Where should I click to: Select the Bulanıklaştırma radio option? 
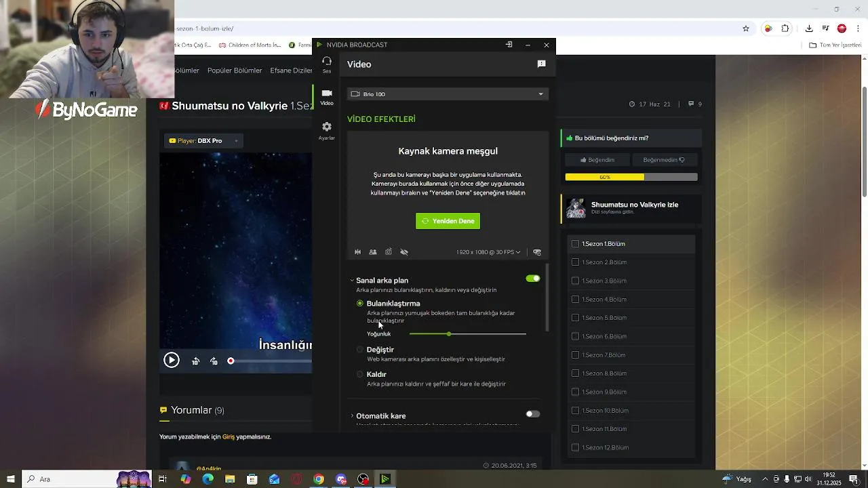point(360,304)
